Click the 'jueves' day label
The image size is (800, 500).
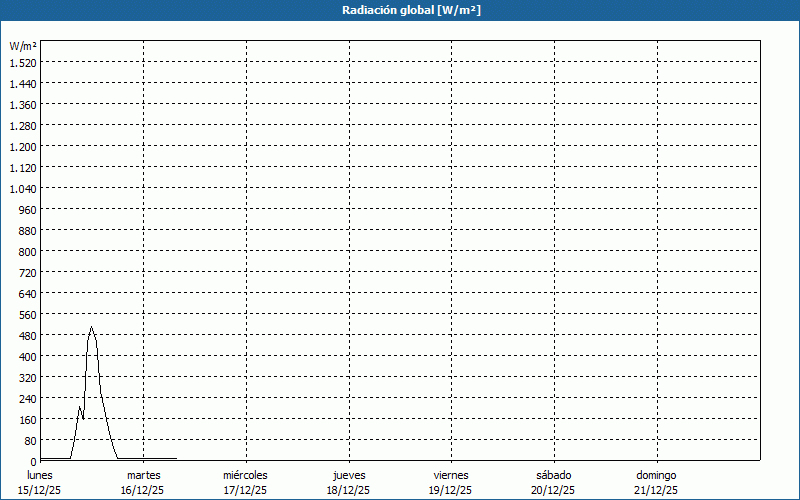tap(349, 475)
